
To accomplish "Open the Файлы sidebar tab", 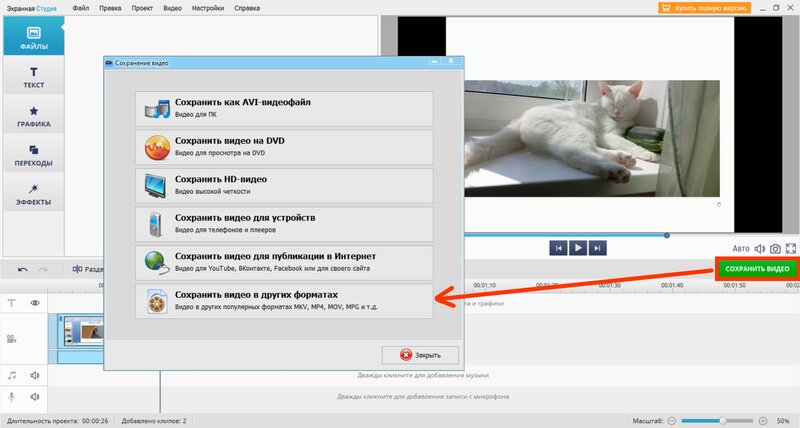I will (x=34, y=36).
